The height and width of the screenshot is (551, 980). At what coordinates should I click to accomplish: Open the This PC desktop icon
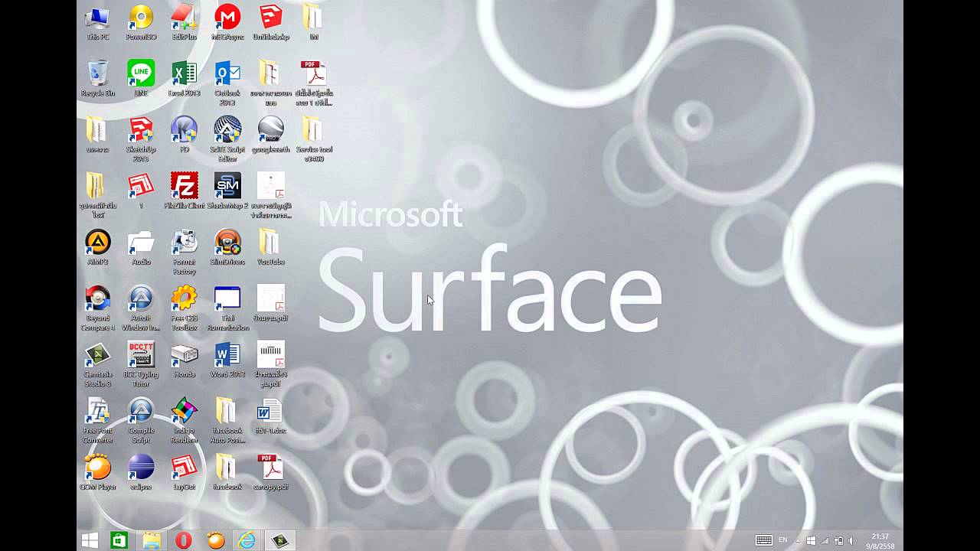[x=97, y=22]
